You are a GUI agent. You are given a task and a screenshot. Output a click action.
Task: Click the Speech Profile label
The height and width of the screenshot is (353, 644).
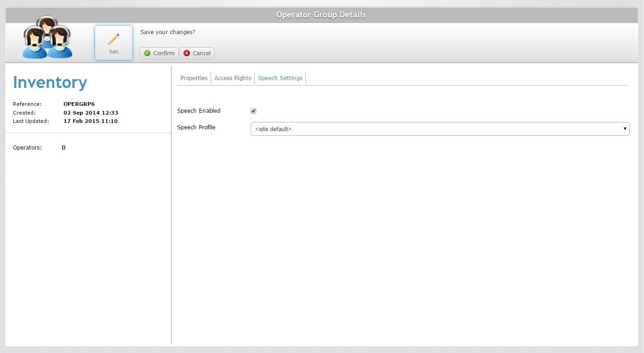(x=196, y=127)
